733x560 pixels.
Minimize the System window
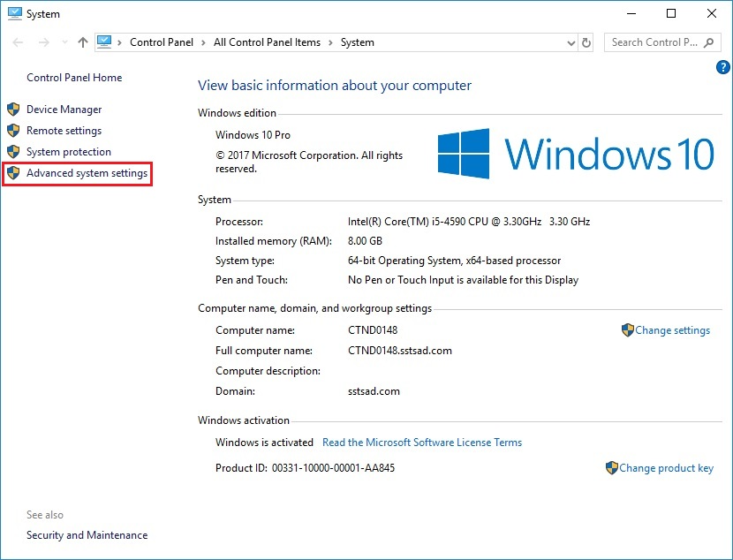click(x=631, y=13)
